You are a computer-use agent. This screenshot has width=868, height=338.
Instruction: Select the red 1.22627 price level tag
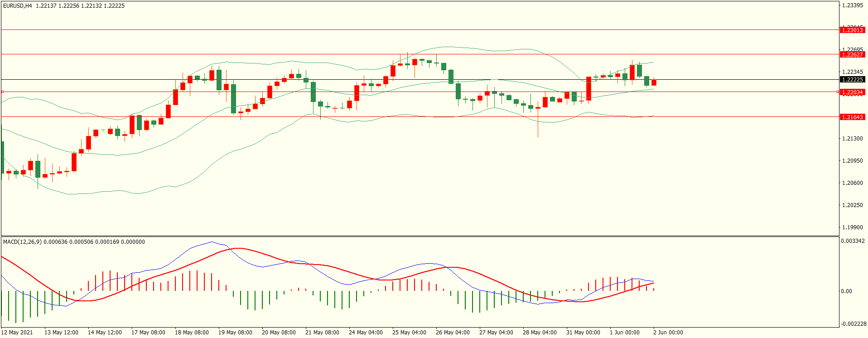coord(852,54)
